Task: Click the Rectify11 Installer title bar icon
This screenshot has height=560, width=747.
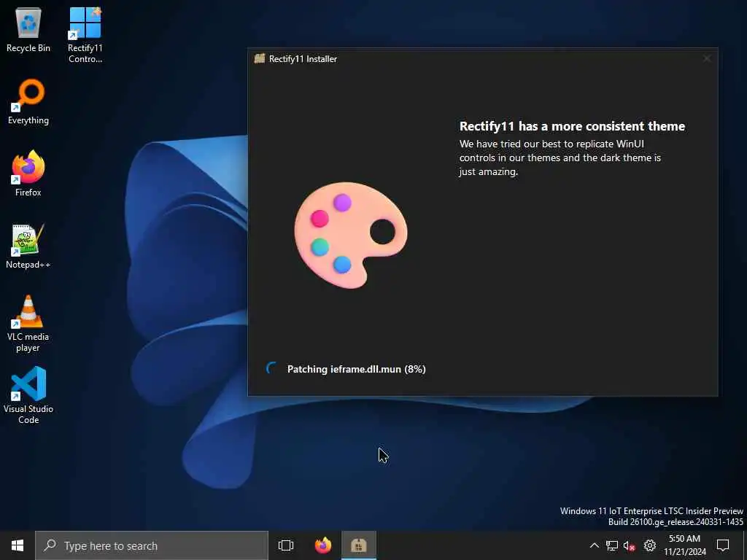Action: (x=259, y=58)
